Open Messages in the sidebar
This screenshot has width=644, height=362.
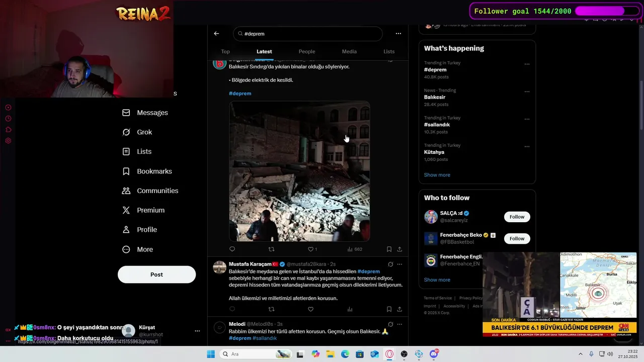pyautogui.click(x=145, y=113)
